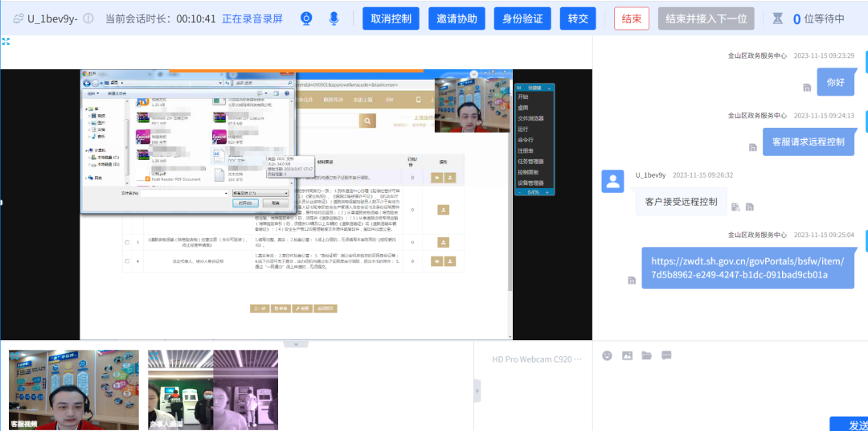The height and width of the screenshot is (431, 868).
Task: Click the file name input in dialog
Action: point(183,193)
